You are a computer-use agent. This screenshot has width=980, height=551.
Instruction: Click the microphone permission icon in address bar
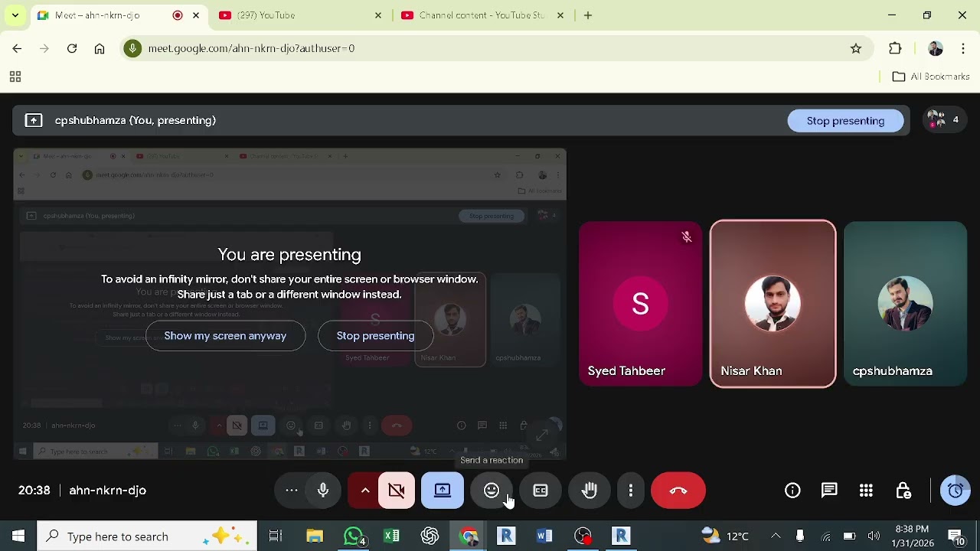[133, 48]
